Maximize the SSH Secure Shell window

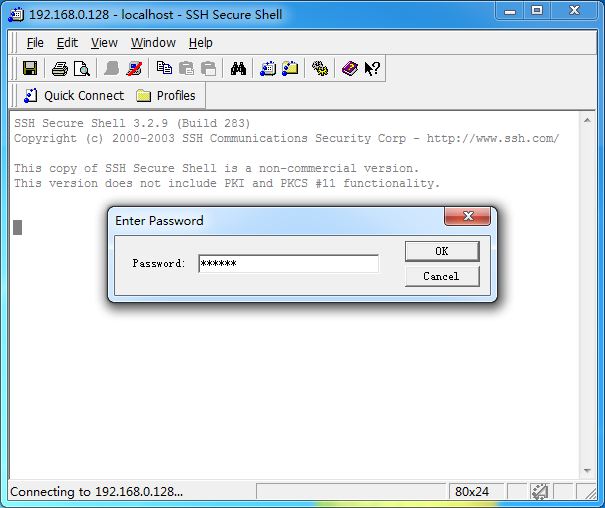(x=537, y=10)
